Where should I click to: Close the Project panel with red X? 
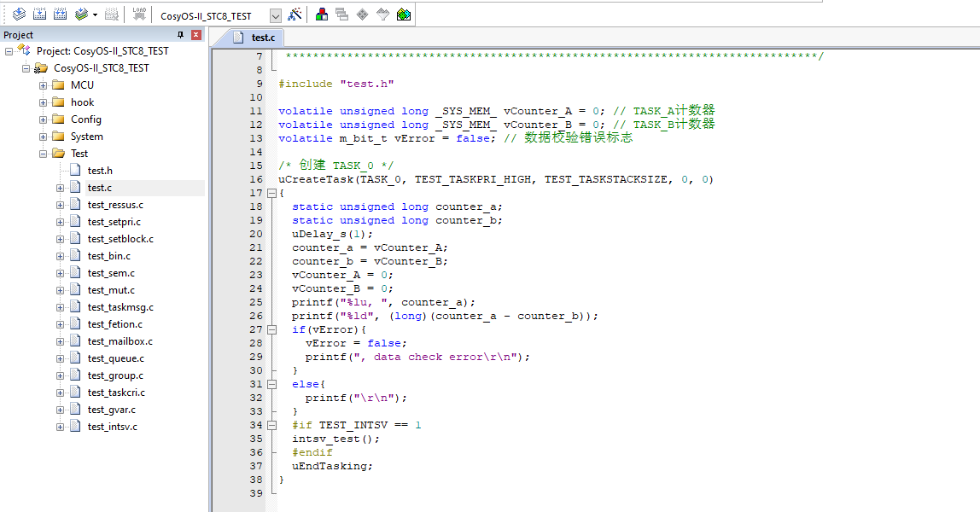click(x=195, y=35)
